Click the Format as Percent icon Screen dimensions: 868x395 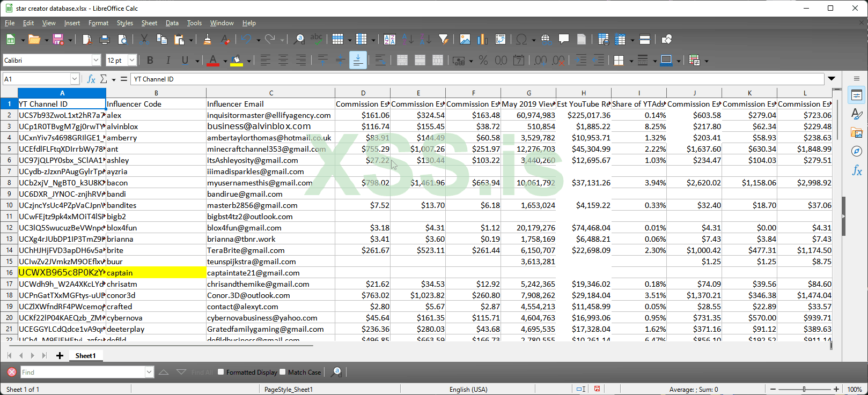coord(483,61)
